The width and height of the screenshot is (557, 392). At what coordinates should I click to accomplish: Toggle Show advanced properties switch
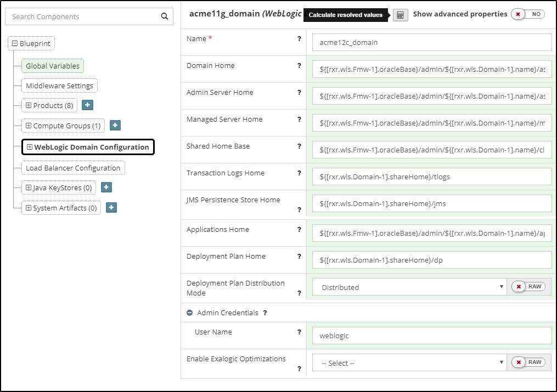[x=527, y=14]
